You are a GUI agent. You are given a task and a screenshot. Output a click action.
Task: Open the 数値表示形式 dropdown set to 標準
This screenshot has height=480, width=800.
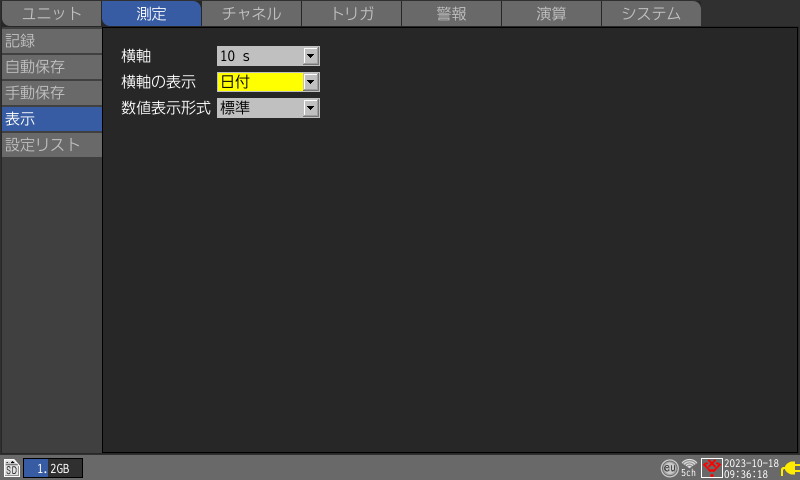point(268,108)
